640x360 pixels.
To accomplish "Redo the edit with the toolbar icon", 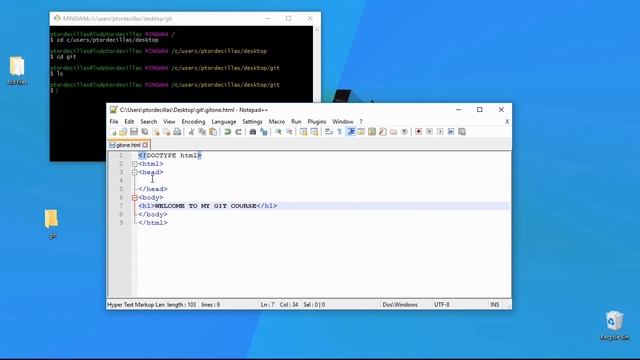I will [238, 132].
